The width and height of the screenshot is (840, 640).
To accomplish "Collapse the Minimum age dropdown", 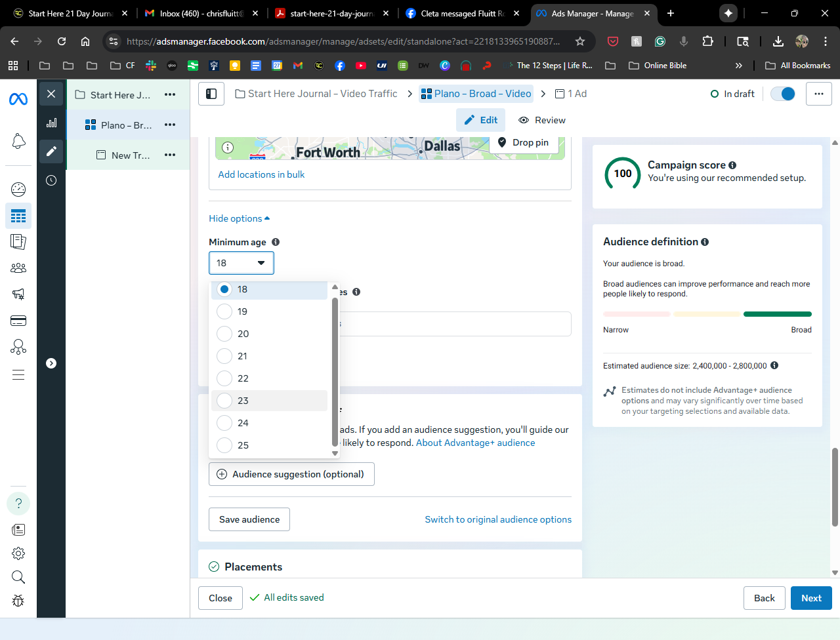I will coord(241,263).
